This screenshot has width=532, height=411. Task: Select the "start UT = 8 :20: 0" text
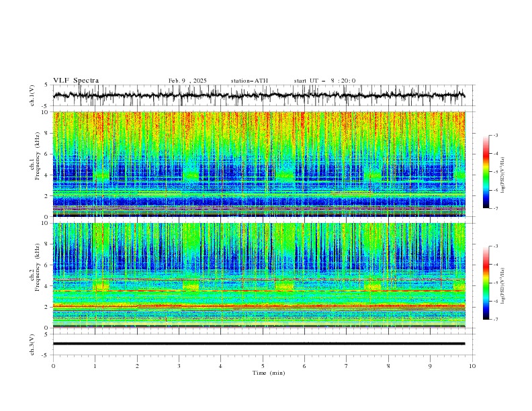click(324, 81)
